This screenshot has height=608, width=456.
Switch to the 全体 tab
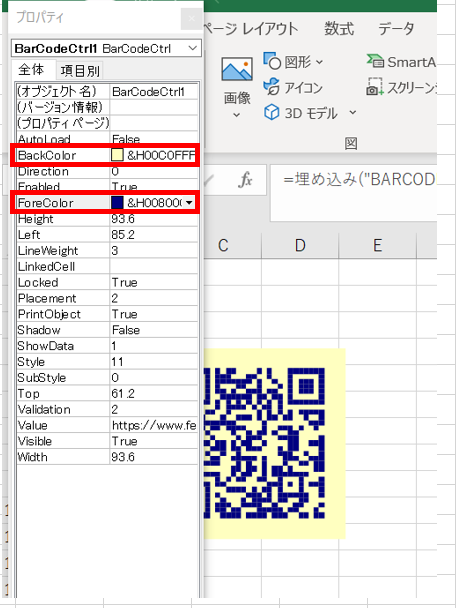(33, 70)
